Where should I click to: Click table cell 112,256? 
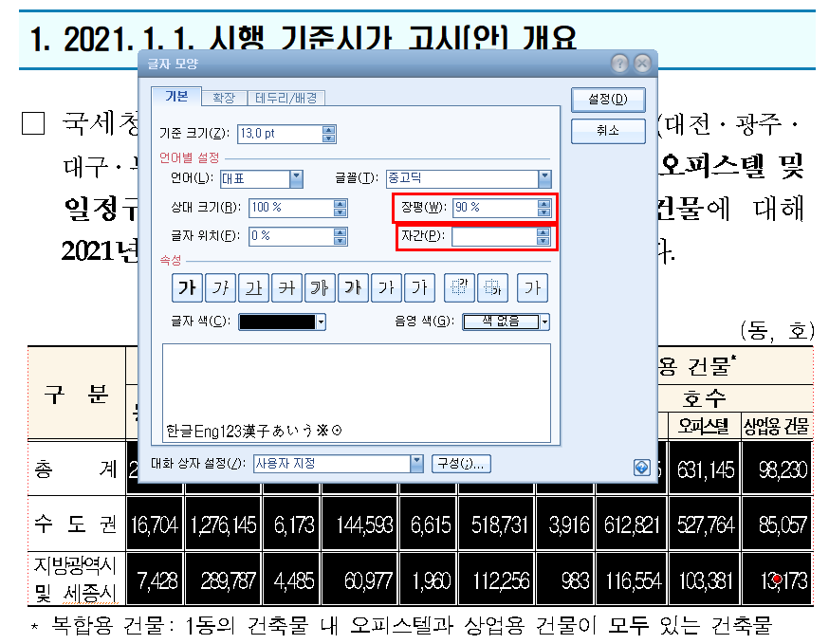coord(495,580)
